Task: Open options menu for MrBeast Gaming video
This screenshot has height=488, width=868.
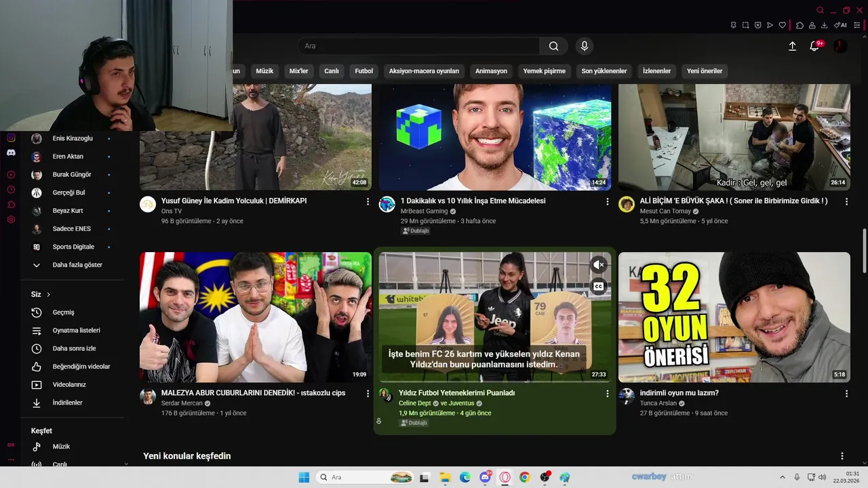Action: click(x=608, y=201)
